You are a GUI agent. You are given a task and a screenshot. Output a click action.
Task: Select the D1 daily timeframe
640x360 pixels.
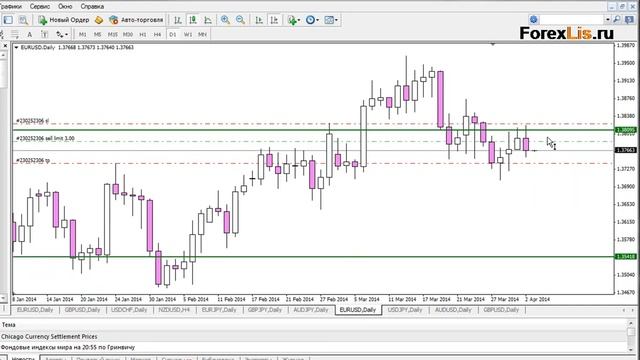click(x=173, y=34)
